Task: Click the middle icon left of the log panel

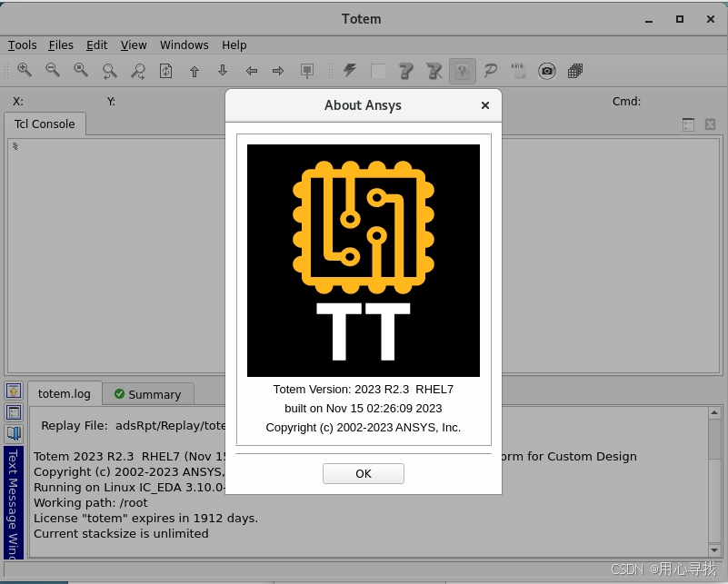Action: point(14,412)
